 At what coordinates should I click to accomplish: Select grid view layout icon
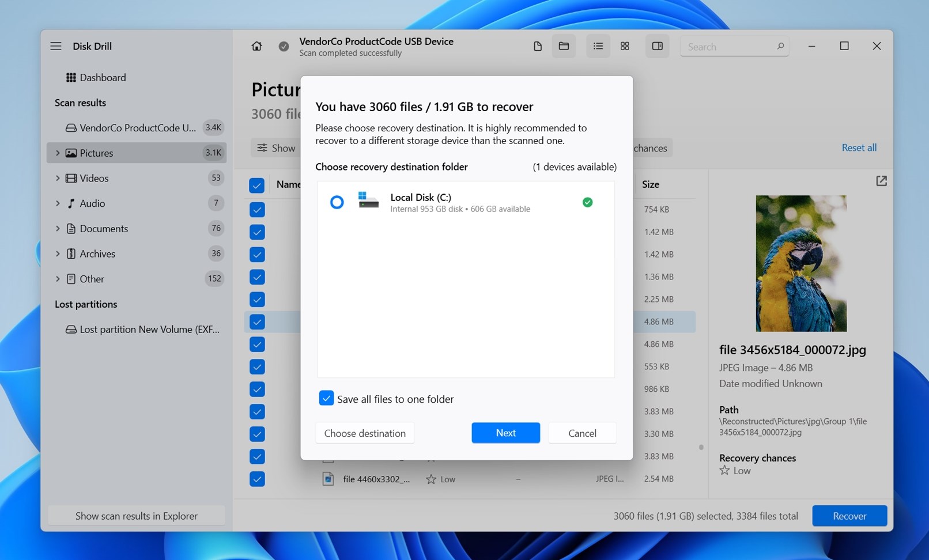coord(625,46)
